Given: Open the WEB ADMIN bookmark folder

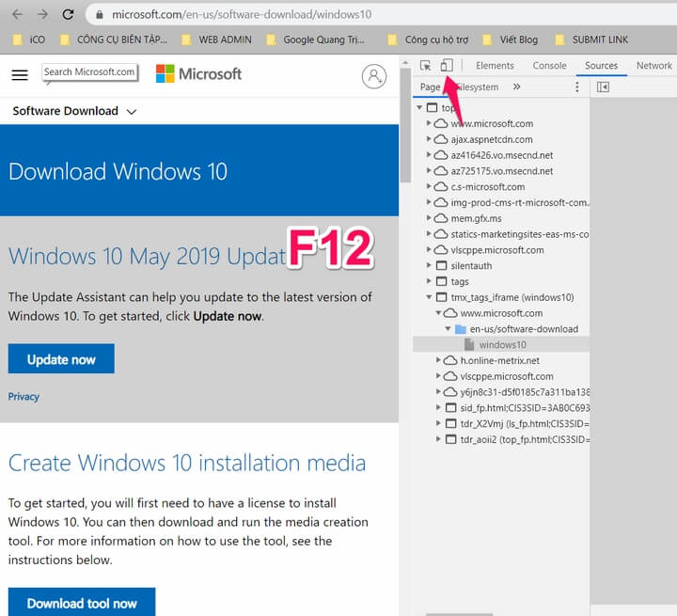Looking at the screenshot, I should click(217, 39).
